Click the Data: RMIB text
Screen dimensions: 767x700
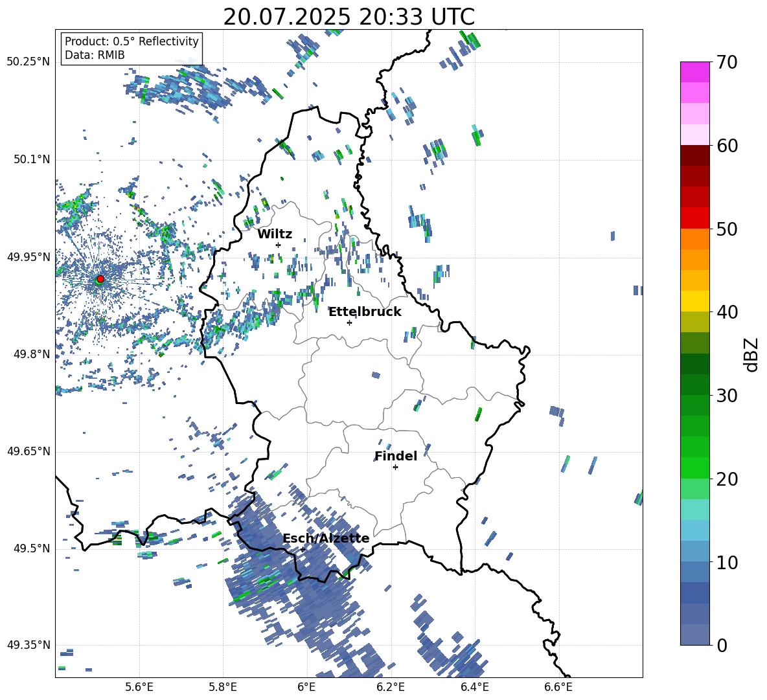click(x=95, y=55)
